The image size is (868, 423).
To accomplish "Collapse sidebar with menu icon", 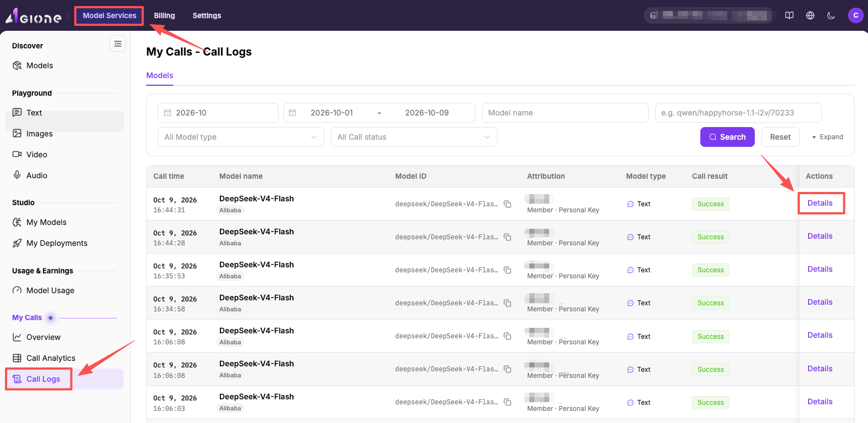I will point(118,43).
